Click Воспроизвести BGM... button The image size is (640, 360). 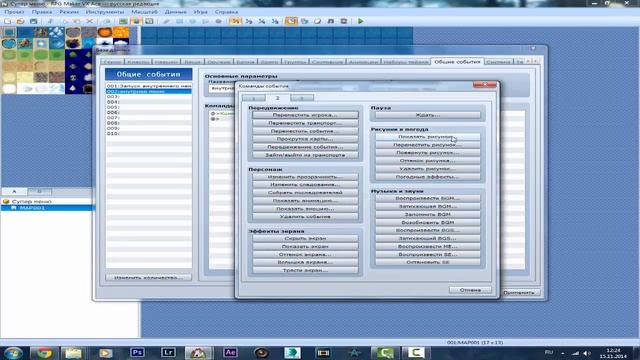(428, 198)
